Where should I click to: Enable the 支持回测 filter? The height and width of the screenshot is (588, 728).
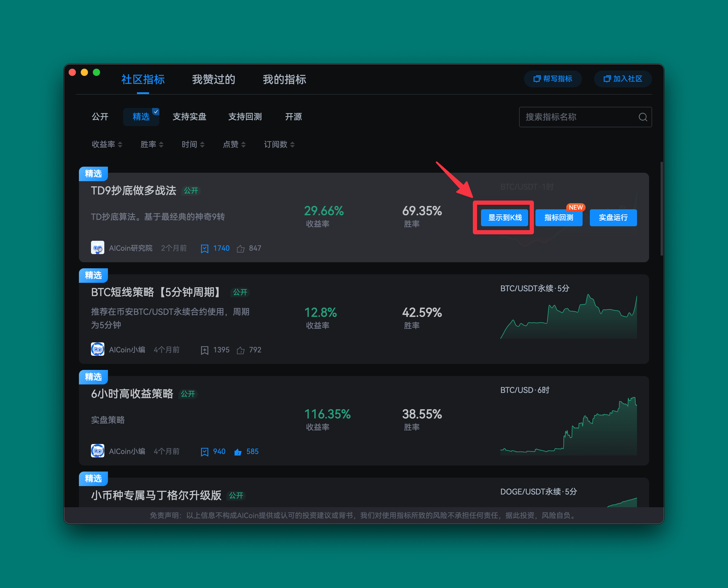click(245, 117)
